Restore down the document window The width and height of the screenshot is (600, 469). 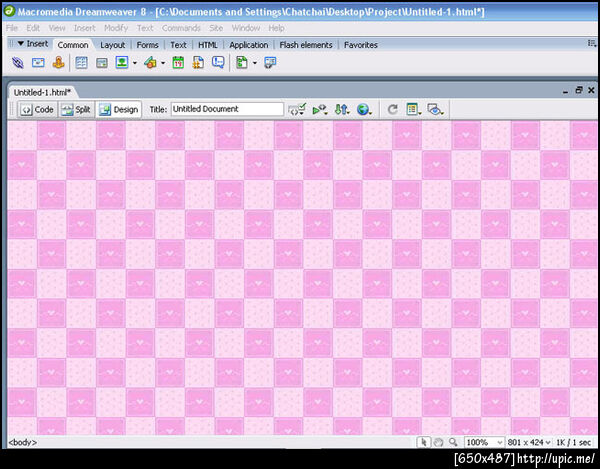click(x=579, y=90)
